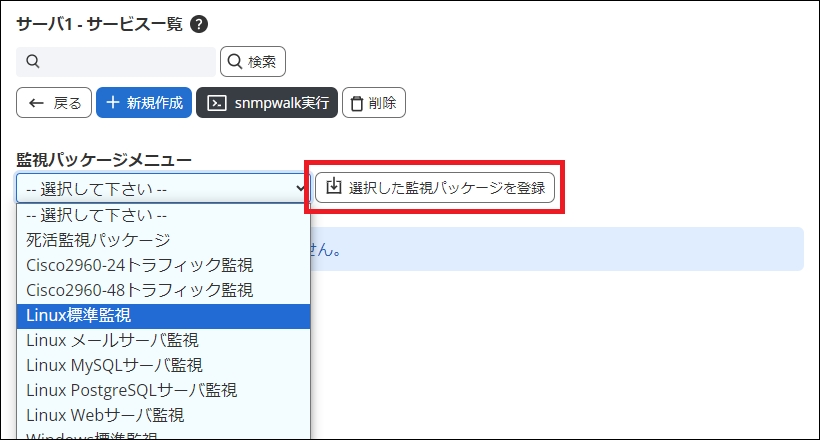Choose Linux メールサーバ監視 option
Image resolution: width=820 pixels, height=440 pixels.
coord(112,340)
